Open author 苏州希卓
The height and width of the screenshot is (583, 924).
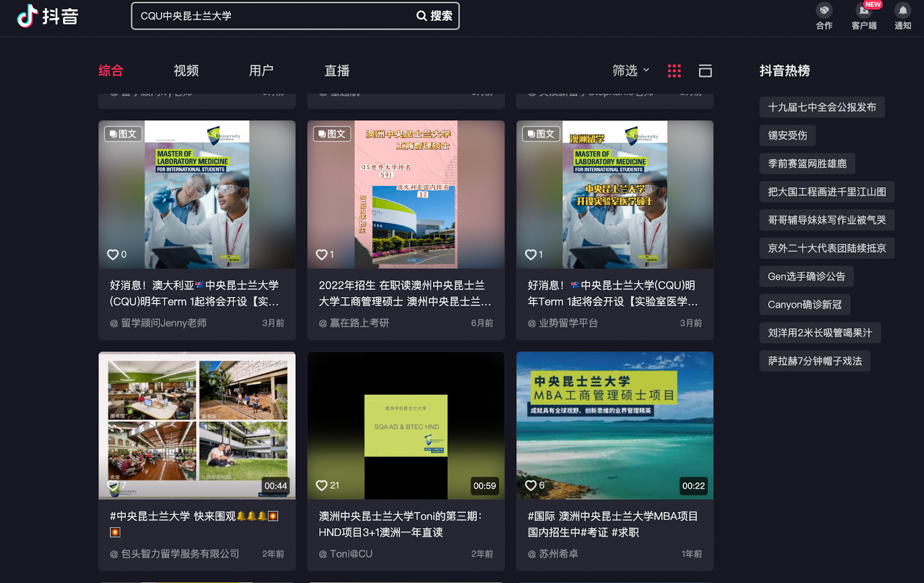[x=553, y=554]
